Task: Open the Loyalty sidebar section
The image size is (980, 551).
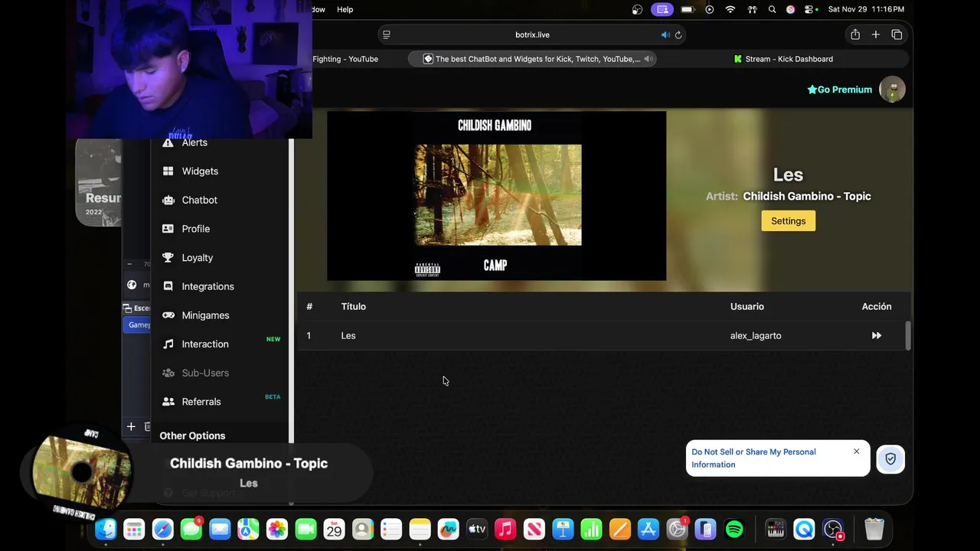Action: [x=197, y=258]
